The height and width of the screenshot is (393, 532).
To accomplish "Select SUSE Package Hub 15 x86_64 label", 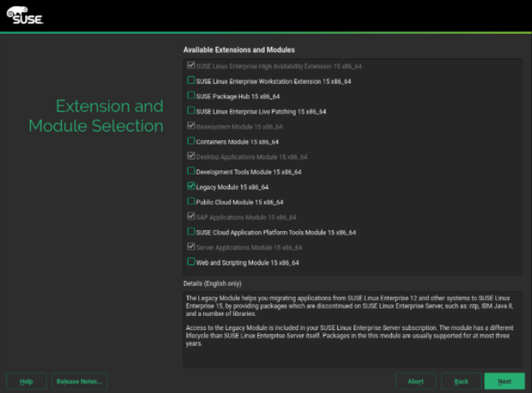I will [x=238, y=97].
